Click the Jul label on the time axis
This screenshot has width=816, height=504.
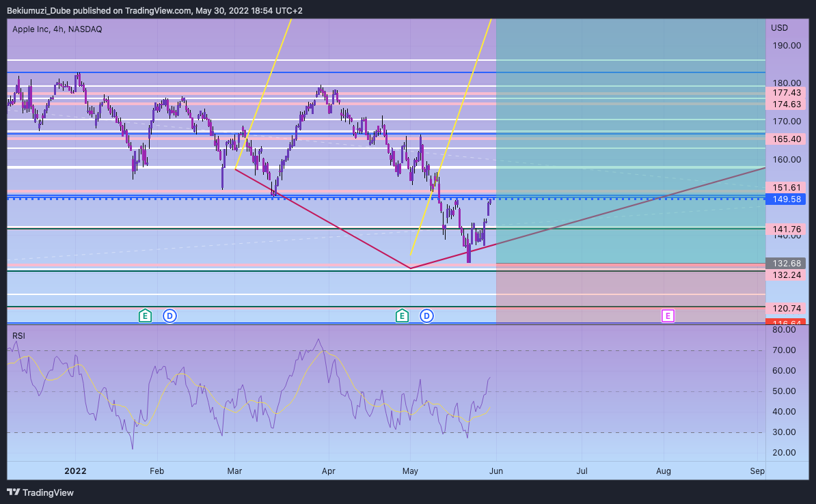(582, 471)
